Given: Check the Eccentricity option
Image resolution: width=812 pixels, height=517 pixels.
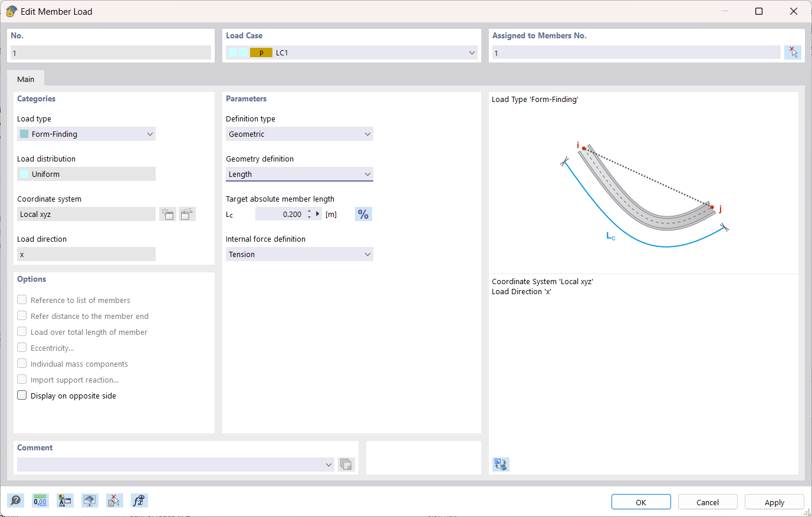Looking at the screenshot, I should point(22,347).
